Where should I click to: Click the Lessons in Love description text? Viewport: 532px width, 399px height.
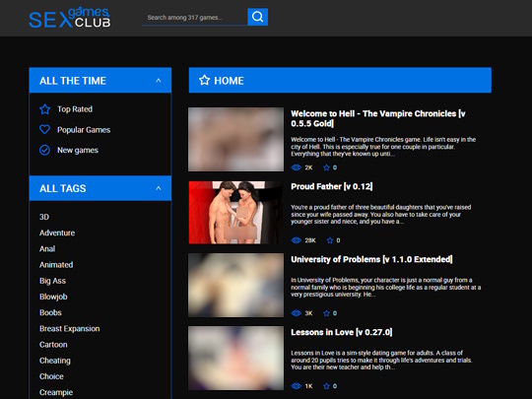(x=381, y=360)
